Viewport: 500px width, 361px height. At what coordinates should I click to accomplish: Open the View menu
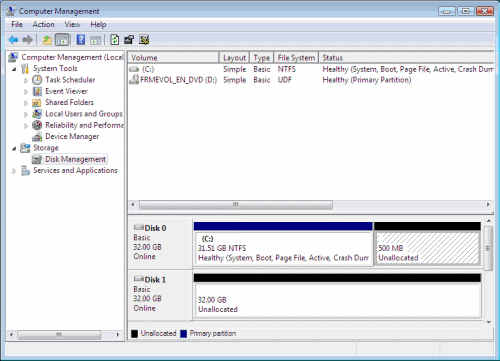(x=72, y=24)
